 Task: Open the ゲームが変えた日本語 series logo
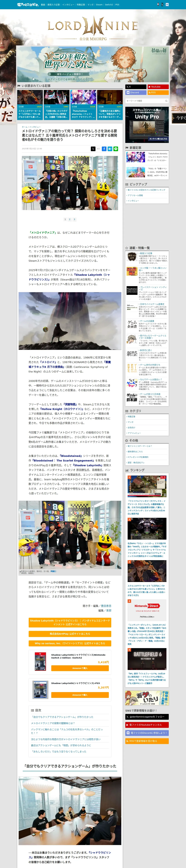(x=132, y=397)
